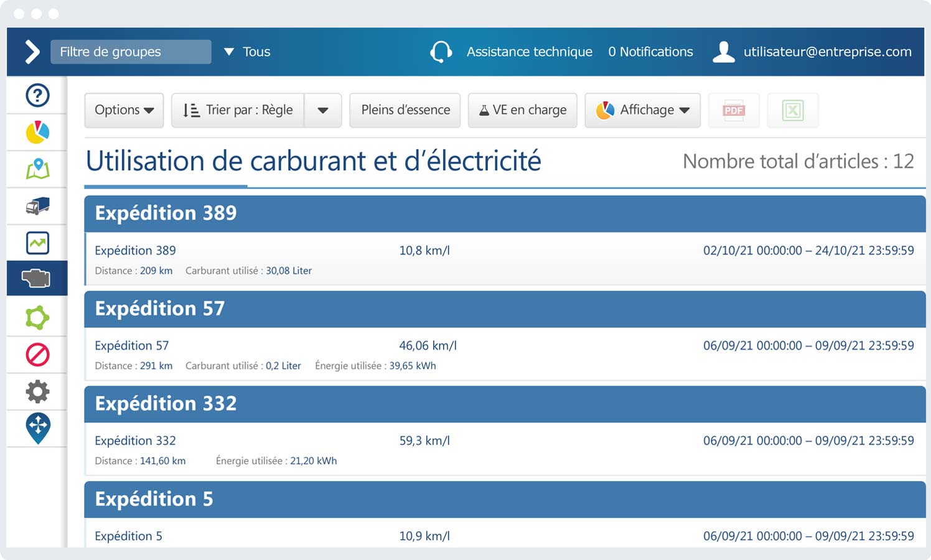Click the Filtre de groupes input field
The height and width of the screenshot is (560, 931).
[x=131, y=52]
